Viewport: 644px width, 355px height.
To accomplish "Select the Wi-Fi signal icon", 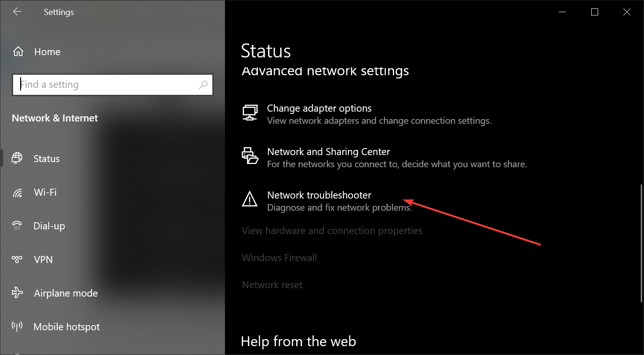I will (17, 192).
